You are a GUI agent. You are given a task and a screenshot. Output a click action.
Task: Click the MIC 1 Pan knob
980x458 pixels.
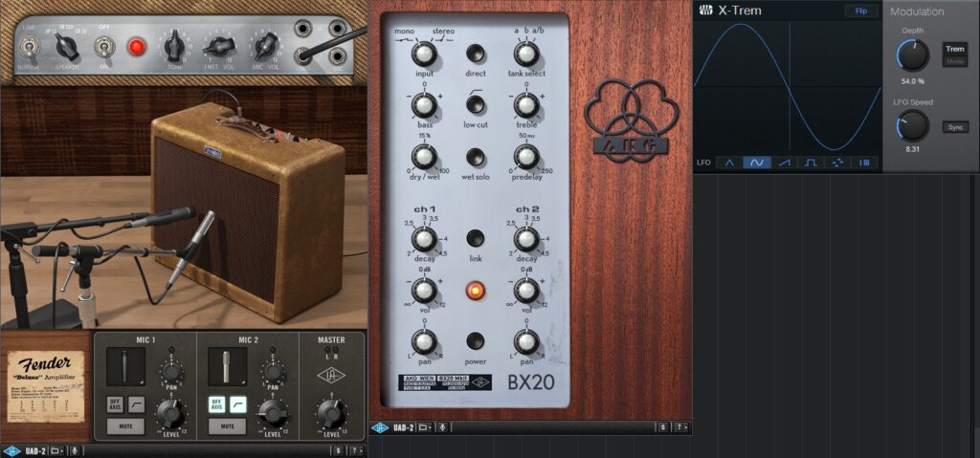point(171,373)
